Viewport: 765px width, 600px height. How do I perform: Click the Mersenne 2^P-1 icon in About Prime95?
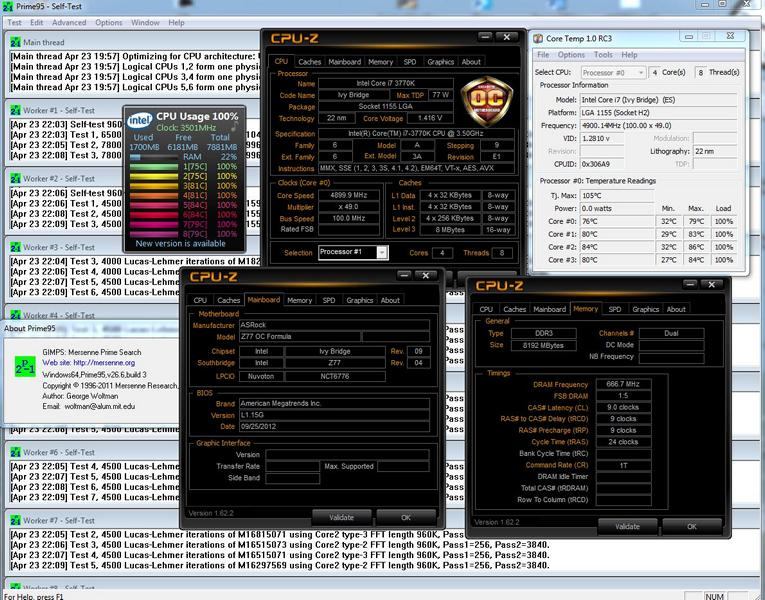click(x=25, y=367)
